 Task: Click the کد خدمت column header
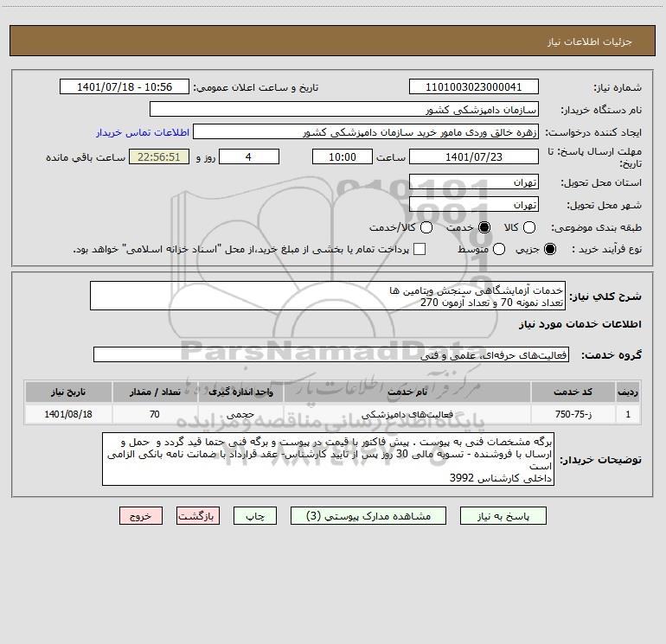tap(573, 392)
